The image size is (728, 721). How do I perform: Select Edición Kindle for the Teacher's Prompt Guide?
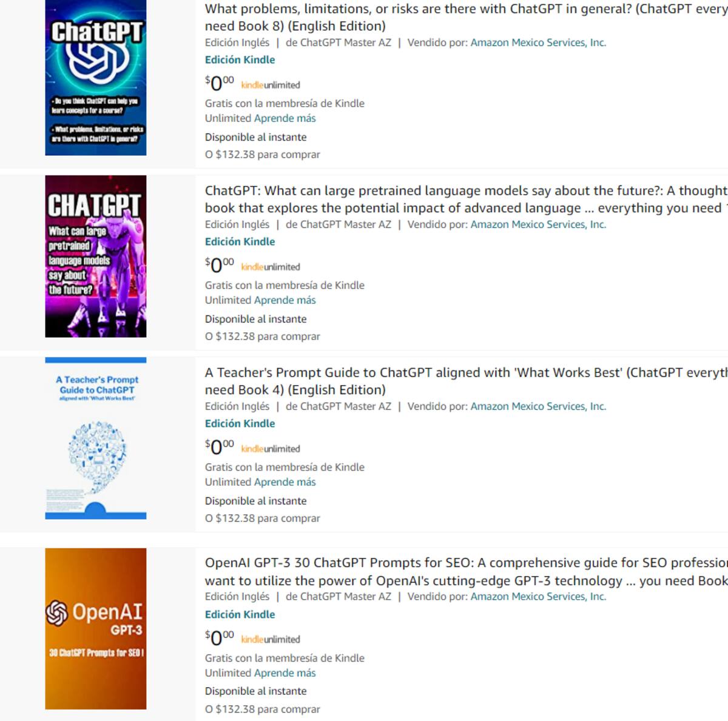pyautogui.click(x=240, y=423)
